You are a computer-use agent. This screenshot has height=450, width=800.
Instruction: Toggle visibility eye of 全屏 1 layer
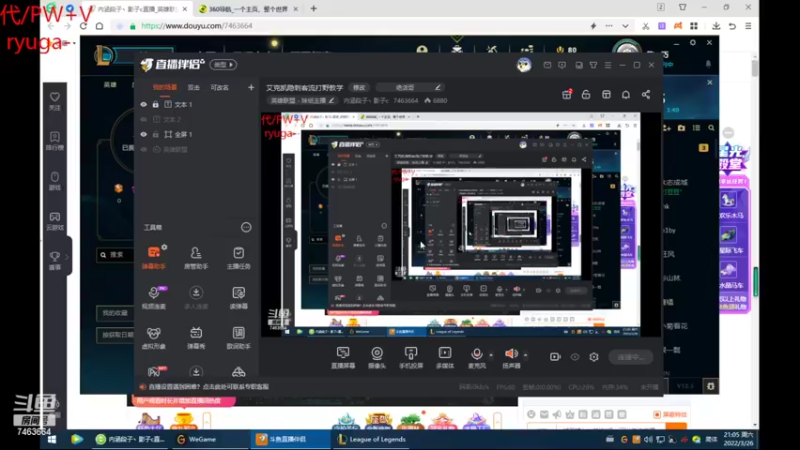click(x=143, y=134)
